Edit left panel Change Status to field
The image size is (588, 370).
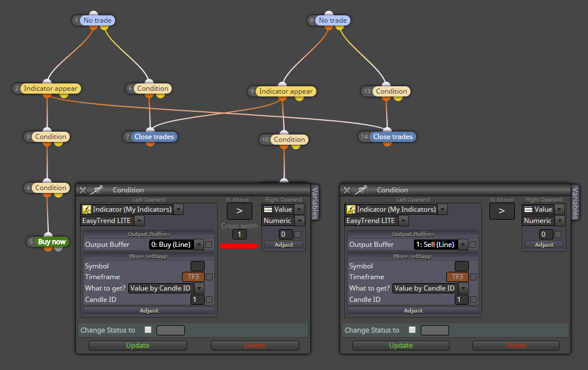pyautogui.click(x=171, y=330)
